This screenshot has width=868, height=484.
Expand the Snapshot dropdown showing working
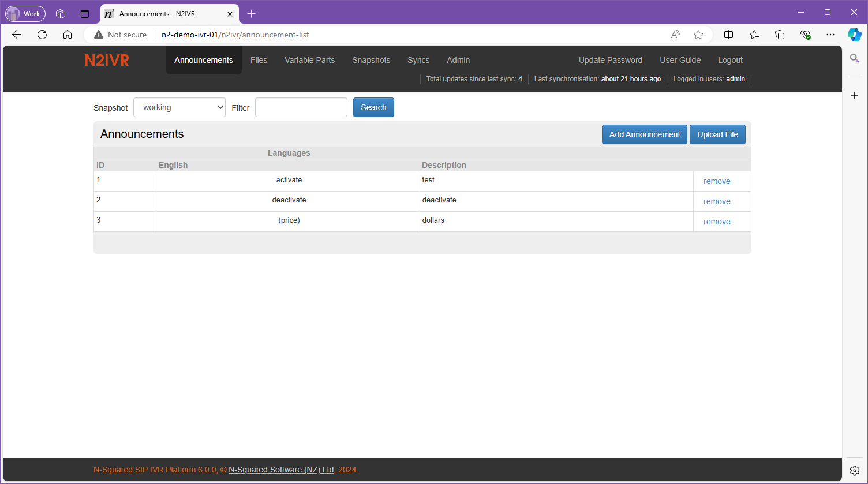click(179, 107)
